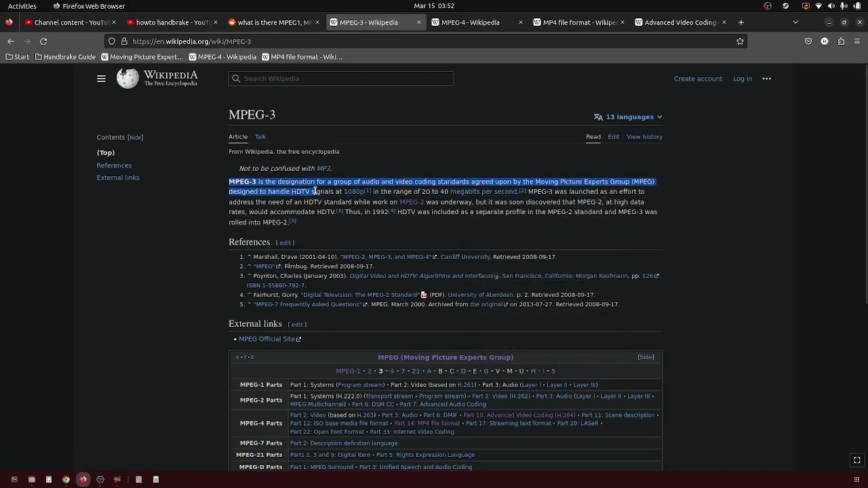868x488 pixels.
Task: Click the Wikipedia globe logo
Action: pyautogui.click(x=127, y=79)
